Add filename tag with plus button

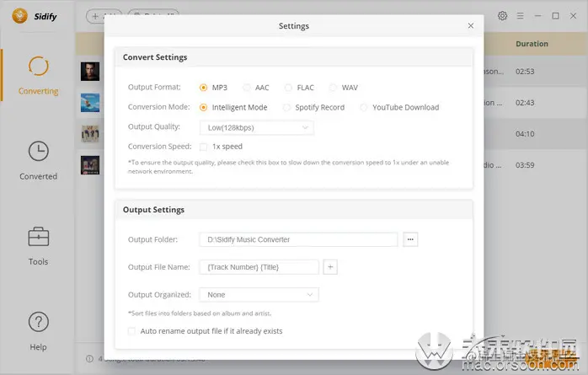pyautogui.click(x=330, y=267)
